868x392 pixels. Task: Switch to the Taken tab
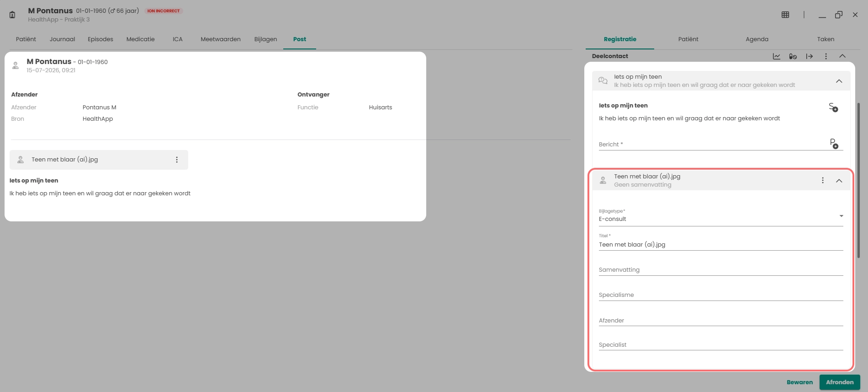tap(826, 39)
